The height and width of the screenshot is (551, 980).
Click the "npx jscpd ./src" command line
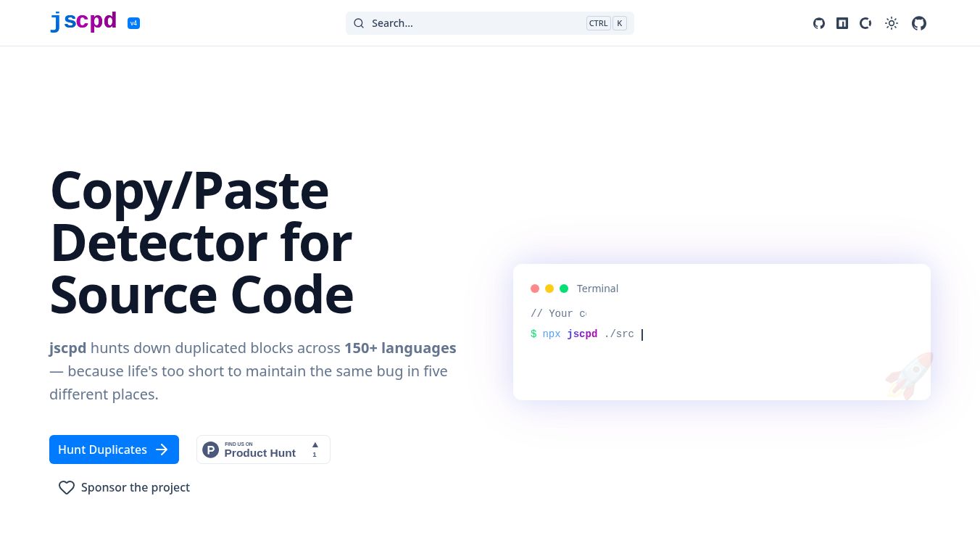tap(588, 334)
